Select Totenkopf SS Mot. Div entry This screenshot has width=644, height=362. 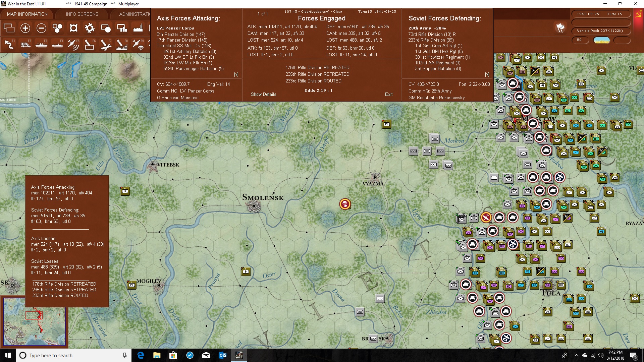click(184, 46)
